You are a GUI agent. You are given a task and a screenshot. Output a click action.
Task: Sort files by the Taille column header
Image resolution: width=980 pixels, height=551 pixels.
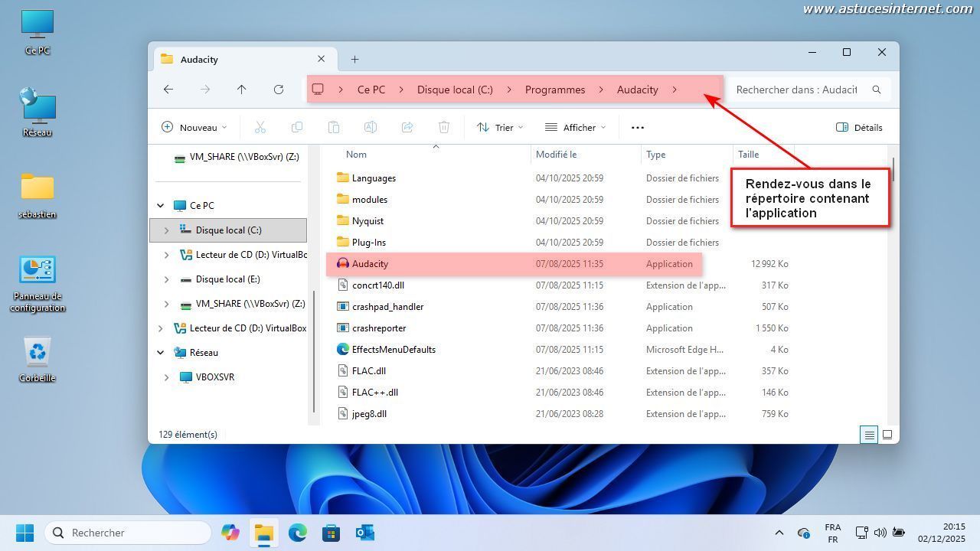point(749,155)
